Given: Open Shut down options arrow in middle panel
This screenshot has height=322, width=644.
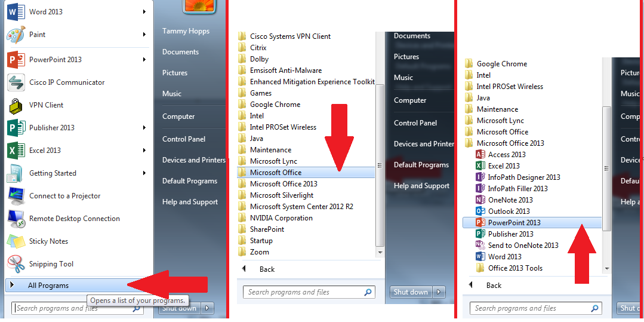Looking at the screenshot, I should click(x=439, y=292).
